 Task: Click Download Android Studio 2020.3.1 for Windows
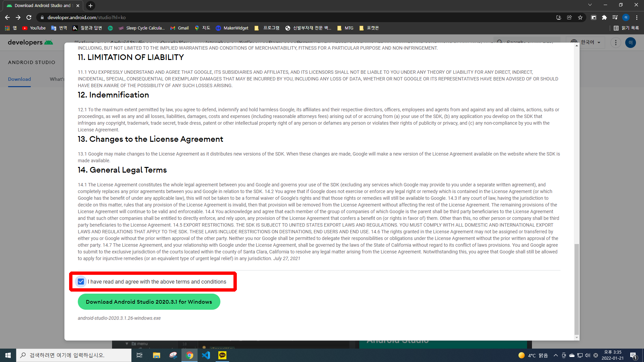tap(149, 302)
